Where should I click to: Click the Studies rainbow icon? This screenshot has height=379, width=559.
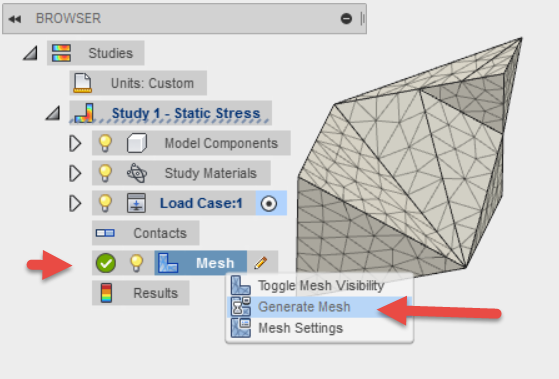(61, 53)
